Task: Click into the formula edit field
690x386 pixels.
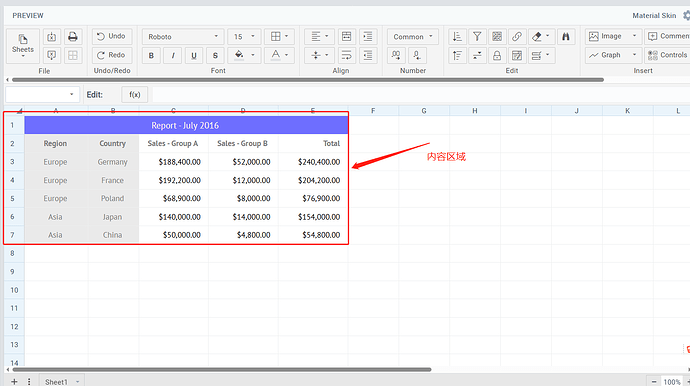Action: coord(420,95)
